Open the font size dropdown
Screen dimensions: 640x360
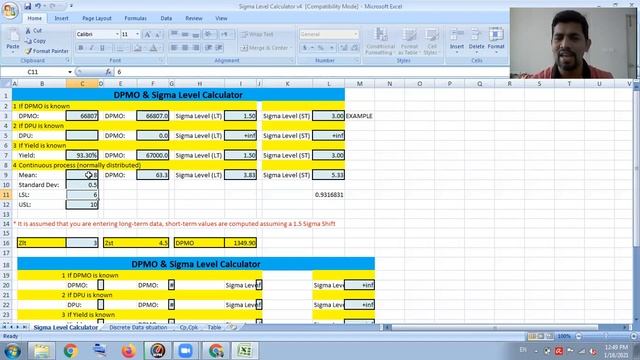coord(138,34)
